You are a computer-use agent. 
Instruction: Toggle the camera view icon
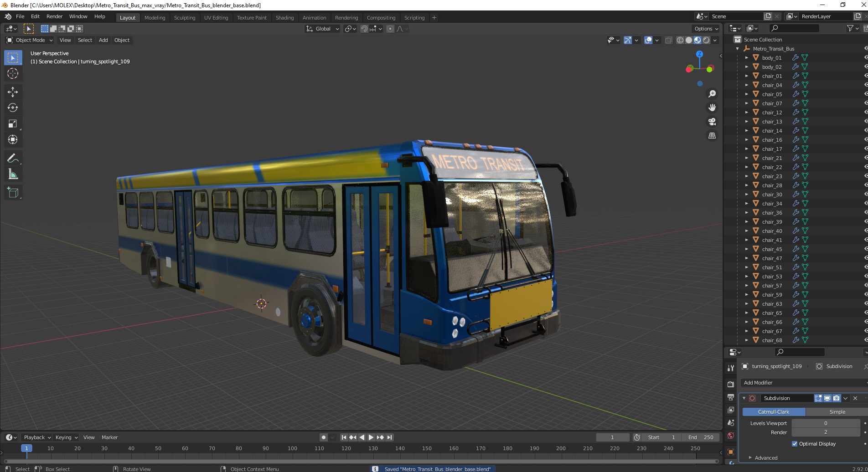(x=712, y=122)
